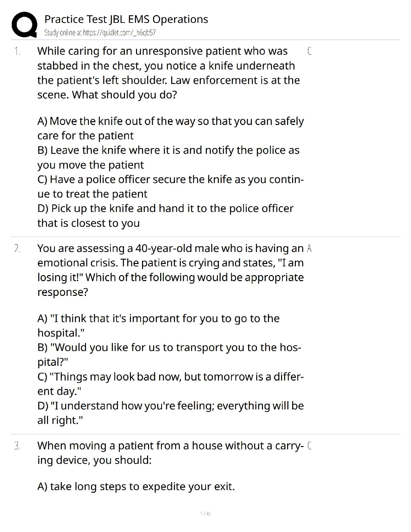
Task: Click the title "Practice Test JBL EMS Operations"
Action: click(126, 19)
